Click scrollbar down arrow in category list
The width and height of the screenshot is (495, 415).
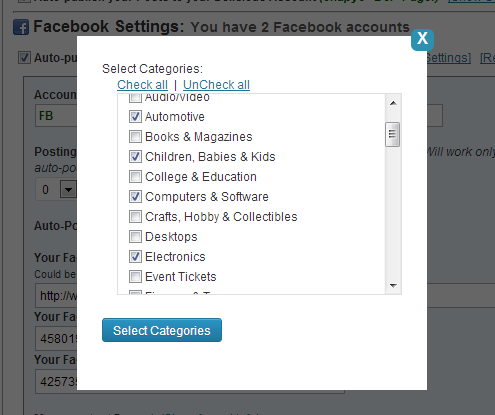coord(393,286)
